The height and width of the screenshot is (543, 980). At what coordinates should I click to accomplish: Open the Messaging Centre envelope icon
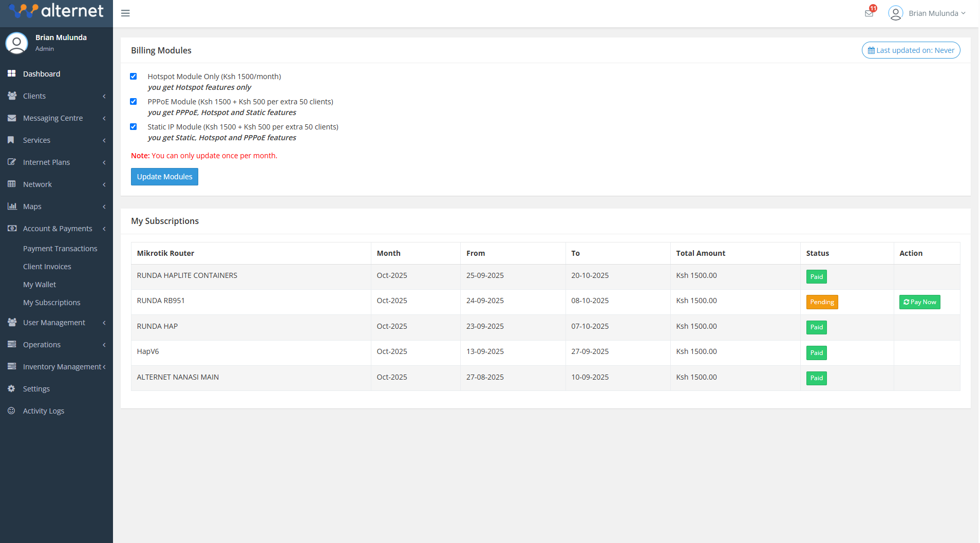tap(12, 118)
